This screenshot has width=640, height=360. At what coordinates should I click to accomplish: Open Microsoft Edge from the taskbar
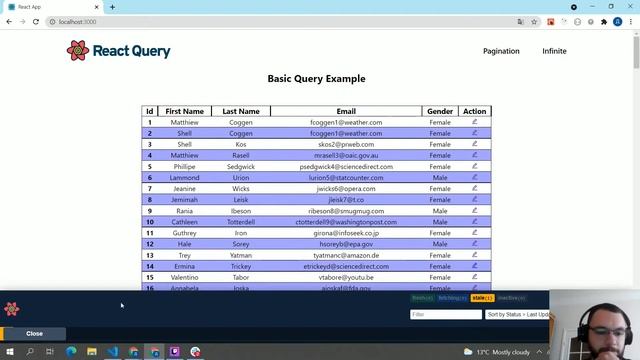[71, 351]
